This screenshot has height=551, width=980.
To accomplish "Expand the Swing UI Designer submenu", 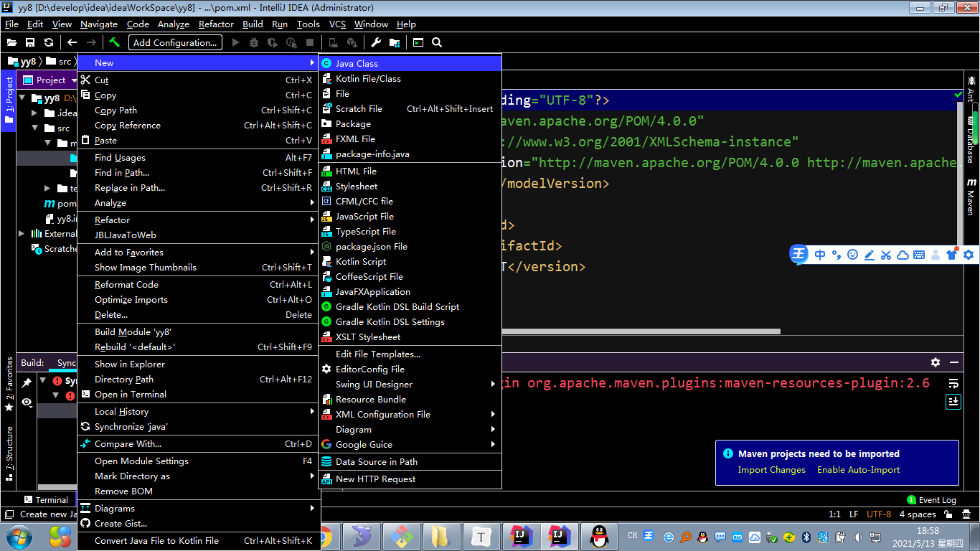I will click(x=410, y=384).
